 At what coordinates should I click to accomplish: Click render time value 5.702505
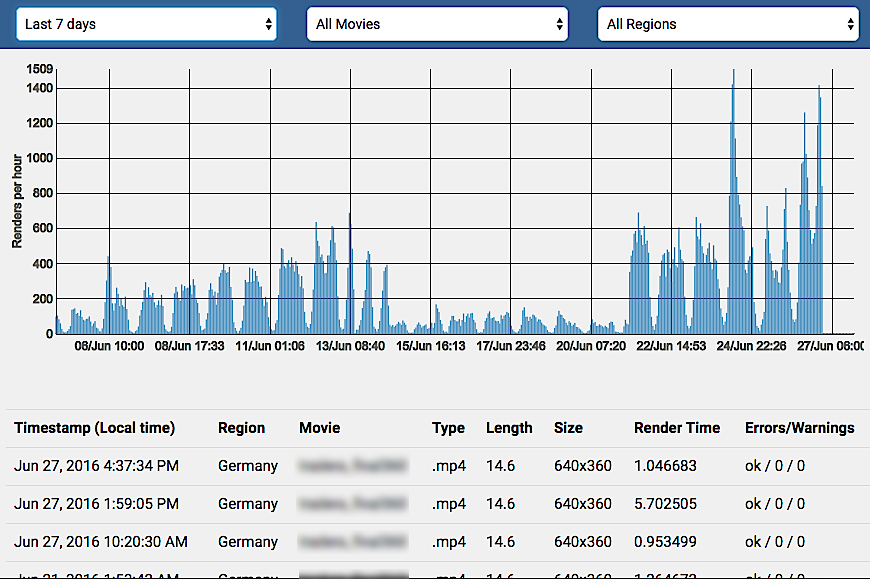pyautogui.click(x=668, y=504)
